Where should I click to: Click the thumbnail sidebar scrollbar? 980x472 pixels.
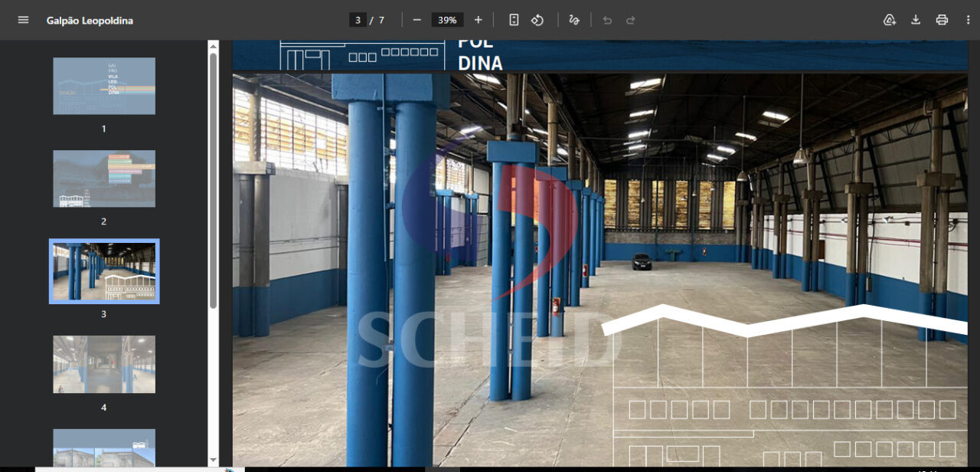pos(214,180)
